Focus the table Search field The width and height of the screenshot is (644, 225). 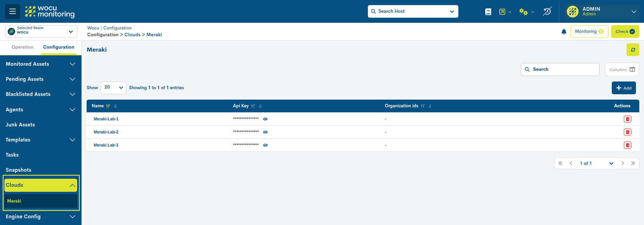(x=560, y=69)
